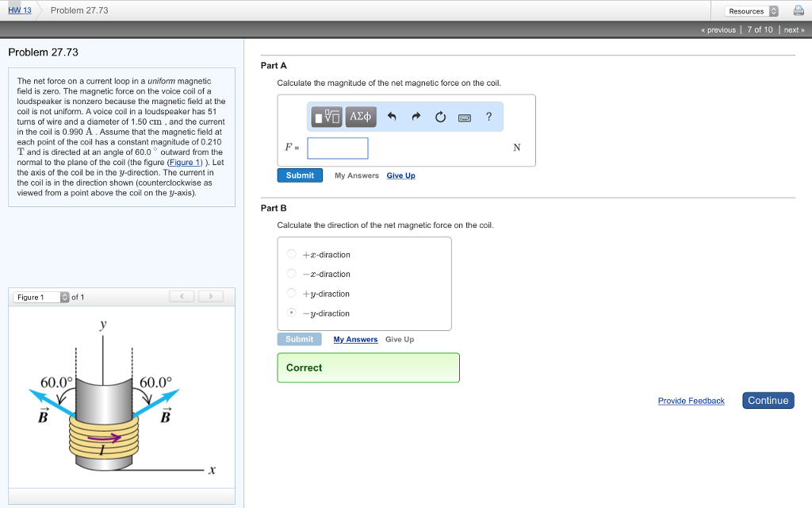Open the Greek symbols ΑΣΦ palette
The width and height of the screenshot is (812, 508).
(x=361, y=117)
